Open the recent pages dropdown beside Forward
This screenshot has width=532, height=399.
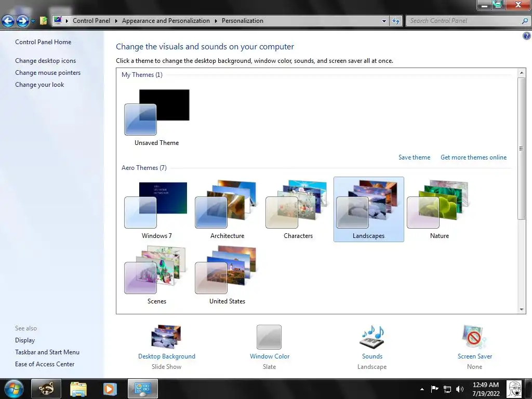pos(33,21)
